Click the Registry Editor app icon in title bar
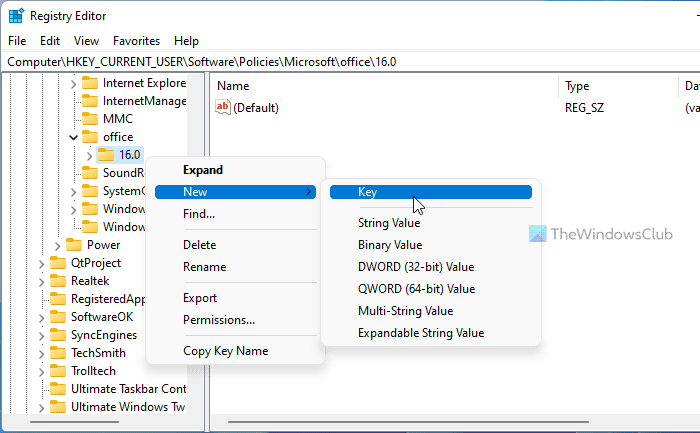 click(x=16, y=16)
